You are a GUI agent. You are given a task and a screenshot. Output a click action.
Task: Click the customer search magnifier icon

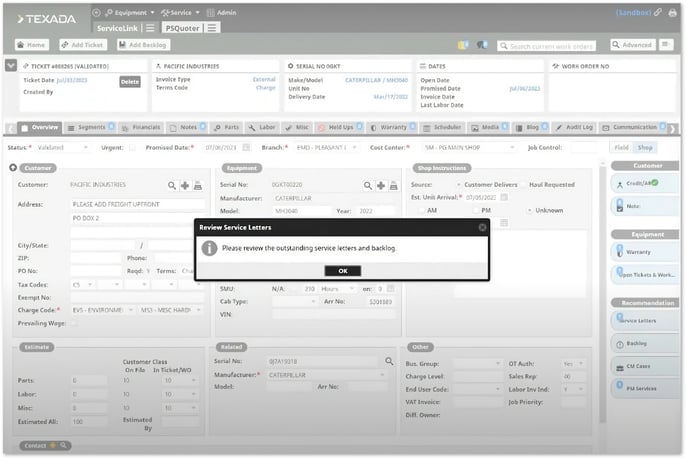[172, 186]
